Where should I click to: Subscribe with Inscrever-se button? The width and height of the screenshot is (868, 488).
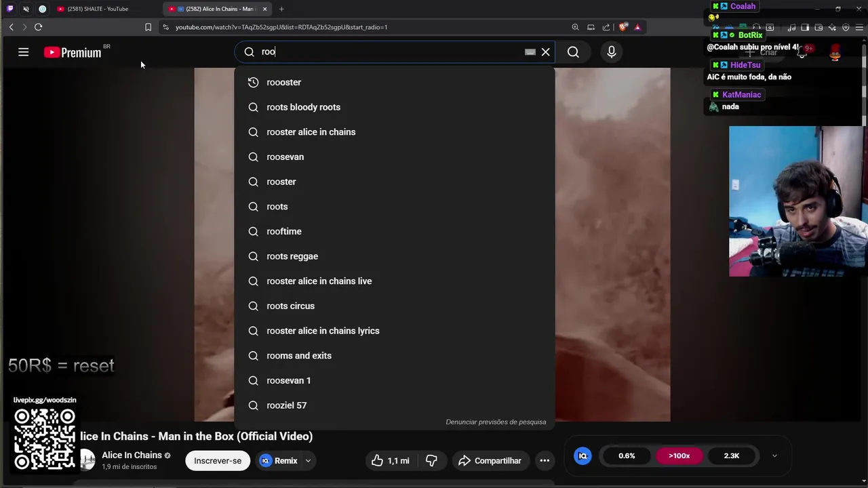point(218,461)
